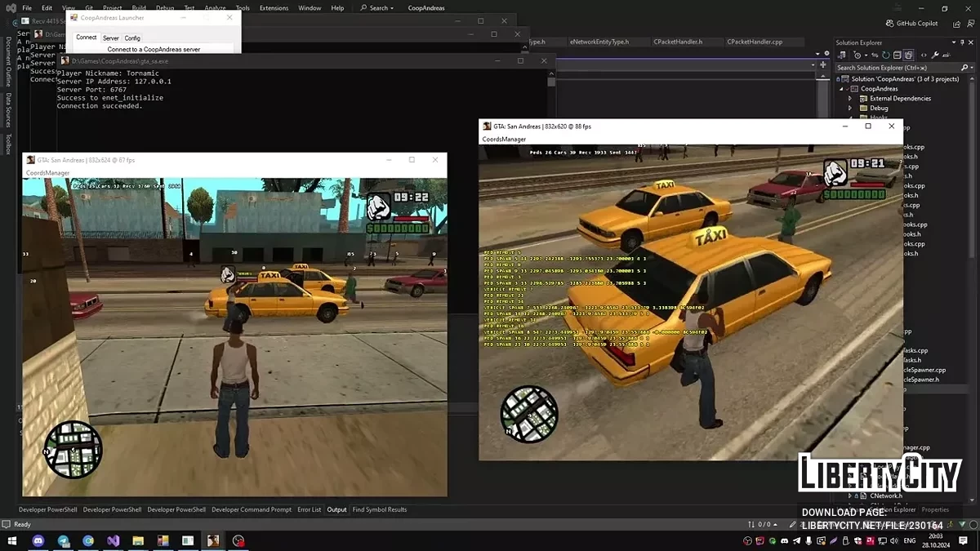Open the Config tab in CoopAndreas Launcher
The height and width of the screenshot is (551, 980).
coord(132,38)
